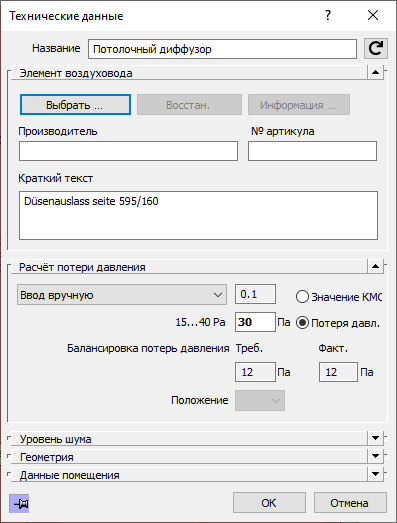
Task: Expand the Данные помещения section
Action: [x=376, y=474]
